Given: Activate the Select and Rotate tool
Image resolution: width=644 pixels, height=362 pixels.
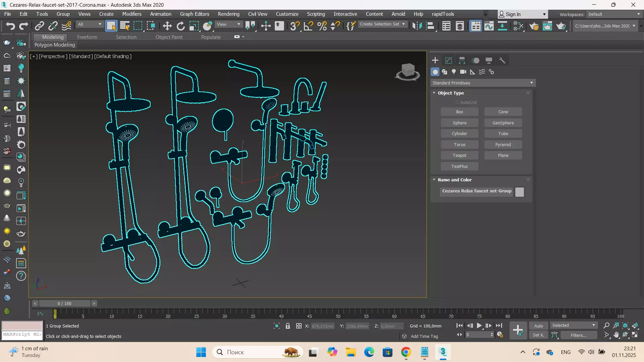Looking at the screenshot, I should point(180,26).
